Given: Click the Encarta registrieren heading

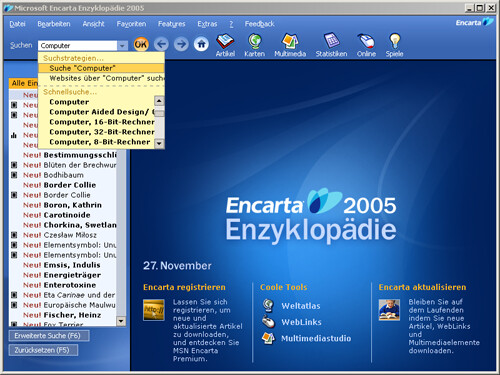Looking at the screenshot, I should (x=184, y=287).
